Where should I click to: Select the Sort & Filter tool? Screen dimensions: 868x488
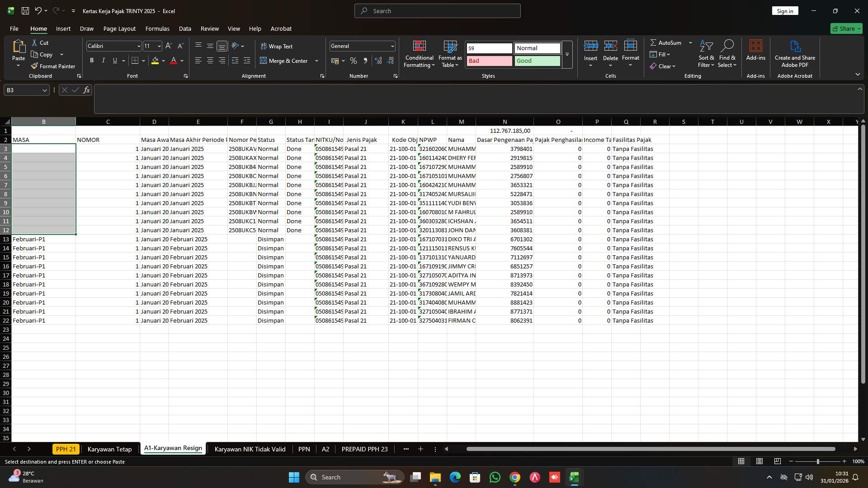(x=706, y=53)
